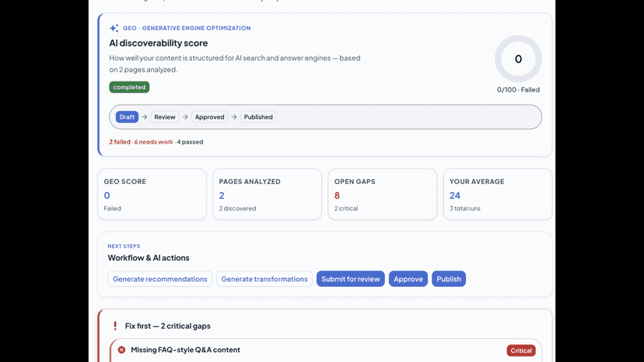Click the Approve button
The width and height of the screenshot is (644, 362).
(x=408, y=279)
